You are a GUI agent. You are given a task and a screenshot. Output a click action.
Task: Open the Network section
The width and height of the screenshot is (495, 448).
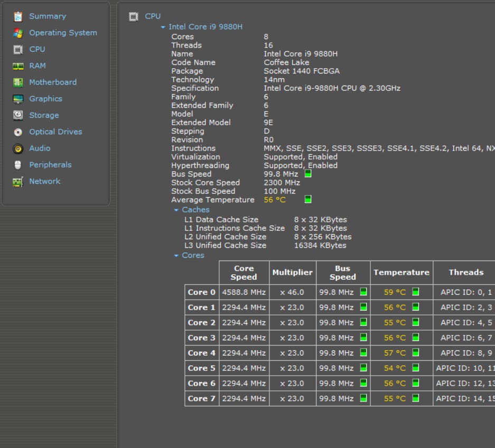44,181
